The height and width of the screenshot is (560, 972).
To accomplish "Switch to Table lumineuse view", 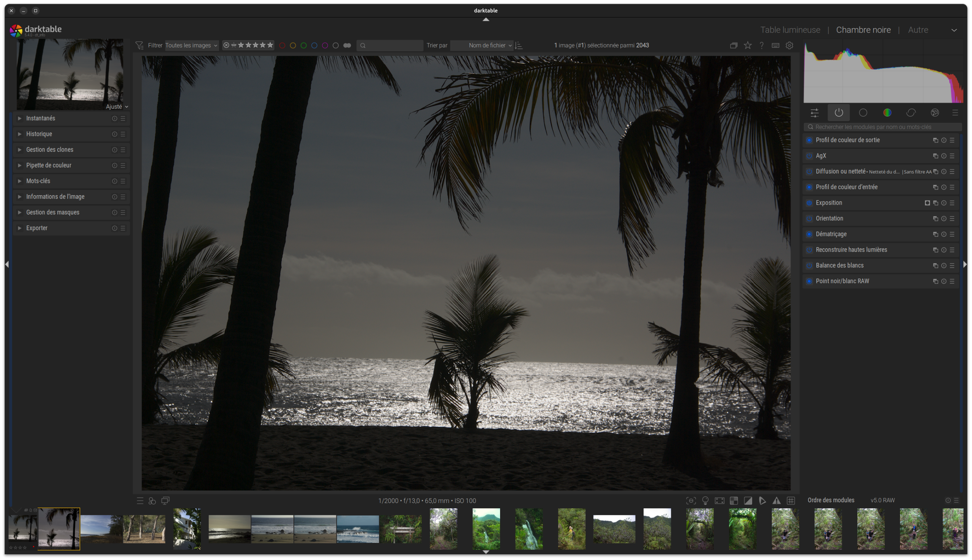I will [790, 30].
